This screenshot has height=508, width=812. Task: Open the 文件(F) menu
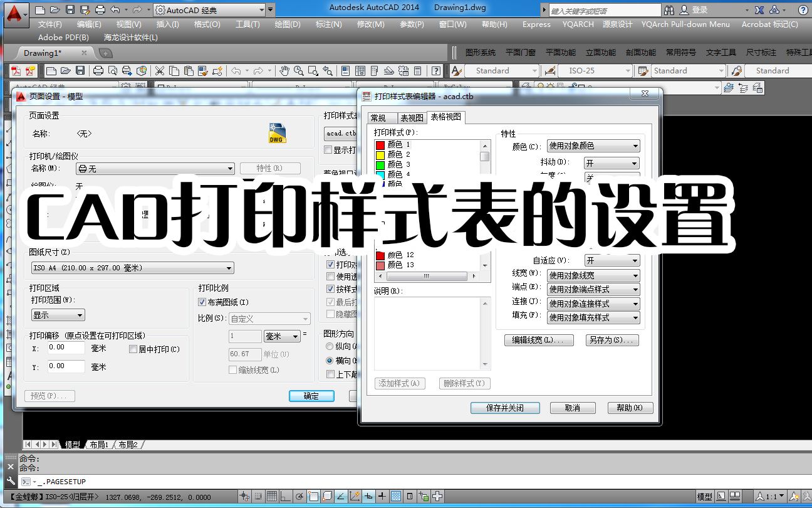[x=50, y=24]
